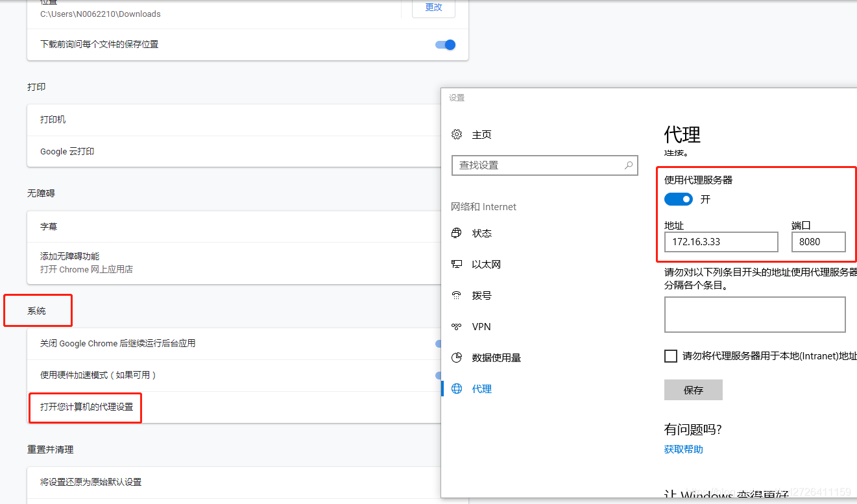Image resolution: width=857 pixels, height=504 pixels.
Task: Go to 以太网 settings page
Action: [x=487, y=264]
